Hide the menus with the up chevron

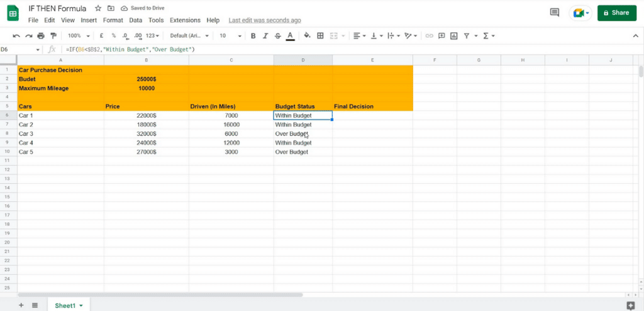tap(636, 36)
